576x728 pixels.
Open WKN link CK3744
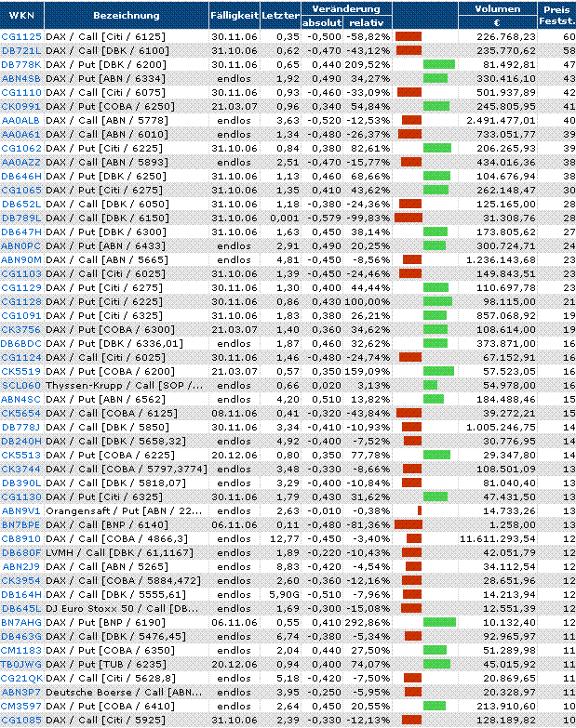click(x=21, y=469)
